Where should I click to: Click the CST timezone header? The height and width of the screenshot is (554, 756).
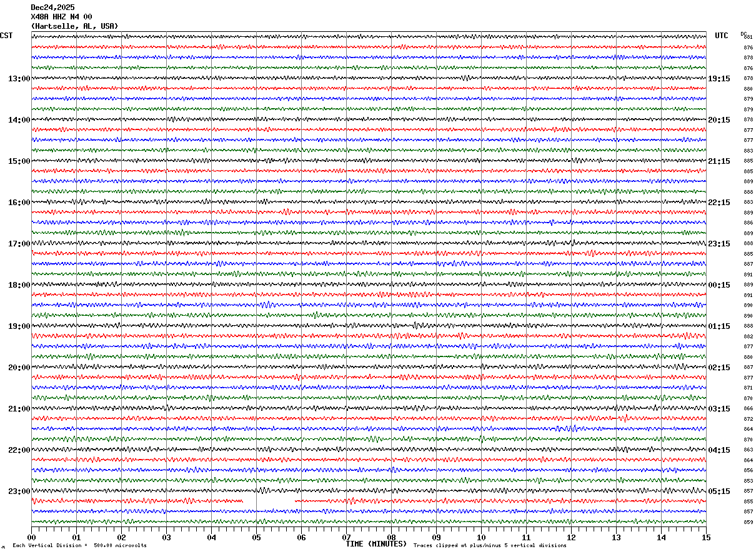point(6,36)
